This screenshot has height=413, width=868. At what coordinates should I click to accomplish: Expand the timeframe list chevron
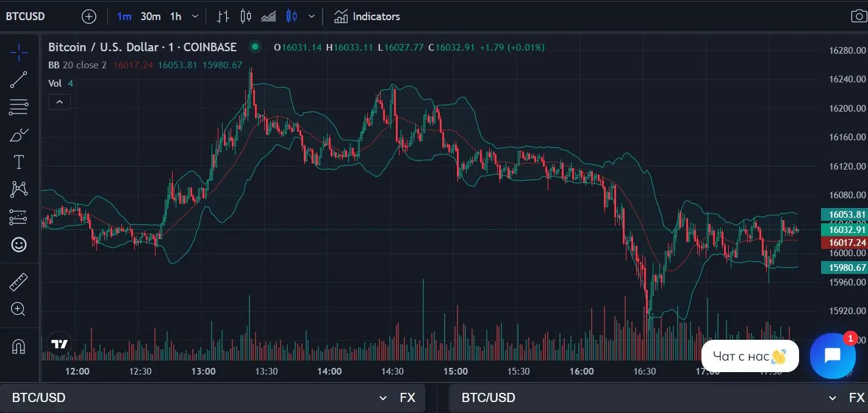[195, 16]
